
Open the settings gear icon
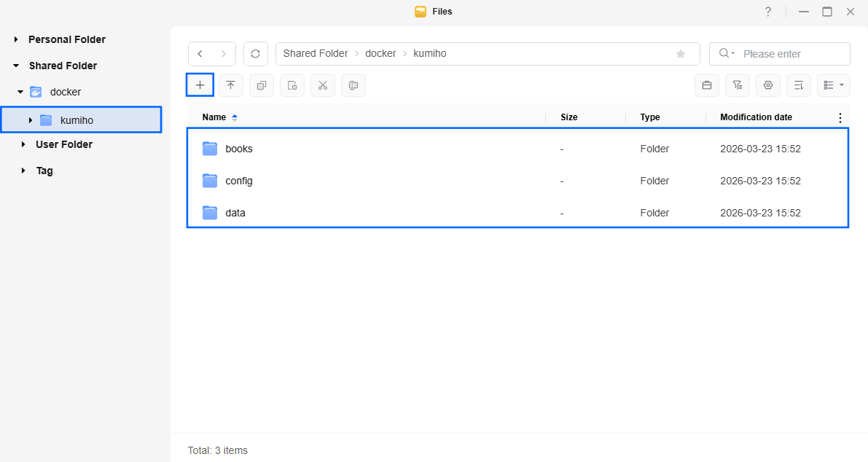(x=767, y=85)
